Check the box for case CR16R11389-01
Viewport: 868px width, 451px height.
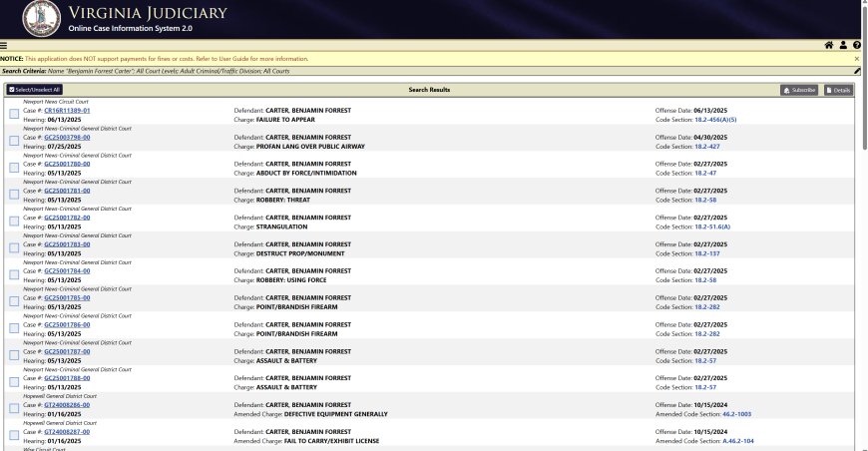point(14,114)
